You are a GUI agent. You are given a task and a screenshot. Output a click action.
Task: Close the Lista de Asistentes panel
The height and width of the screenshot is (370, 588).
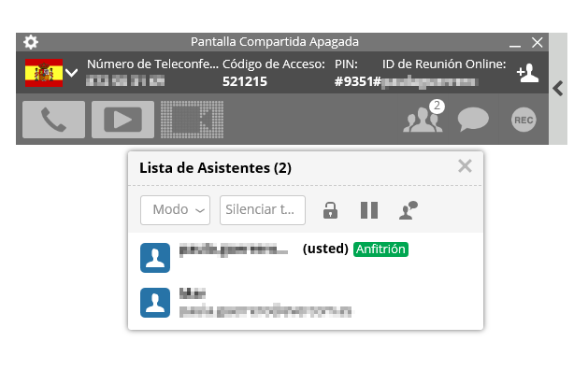(465, 165)
